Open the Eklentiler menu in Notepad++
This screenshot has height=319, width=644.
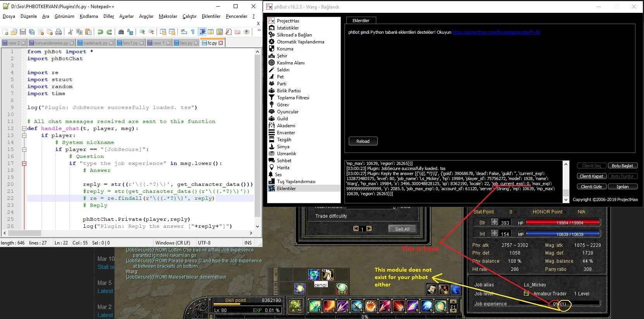[211, 16]
